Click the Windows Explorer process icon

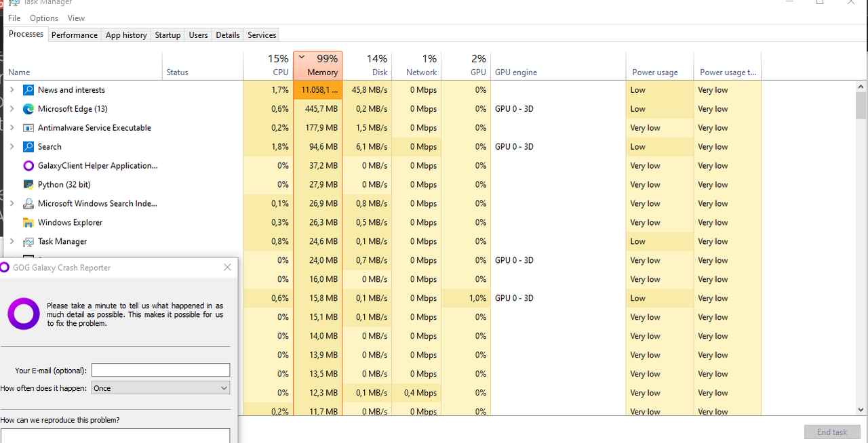[28, 223]
